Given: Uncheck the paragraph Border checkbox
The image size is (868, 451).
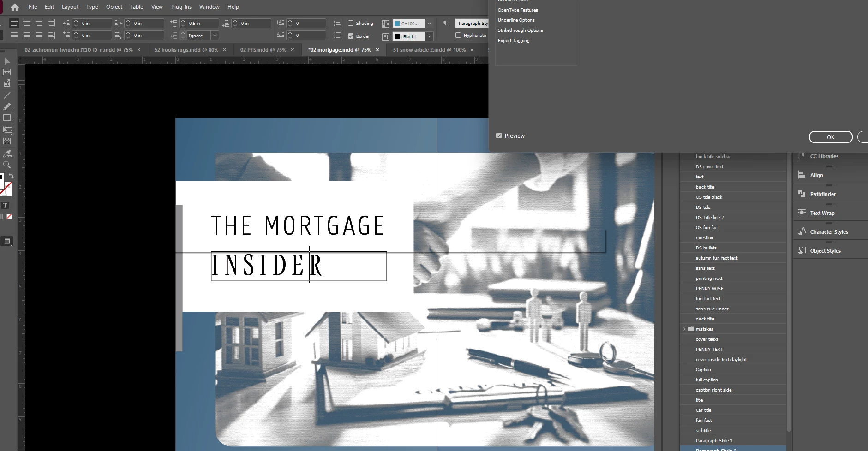Looking at the screenshot, I should pos(351,36).
